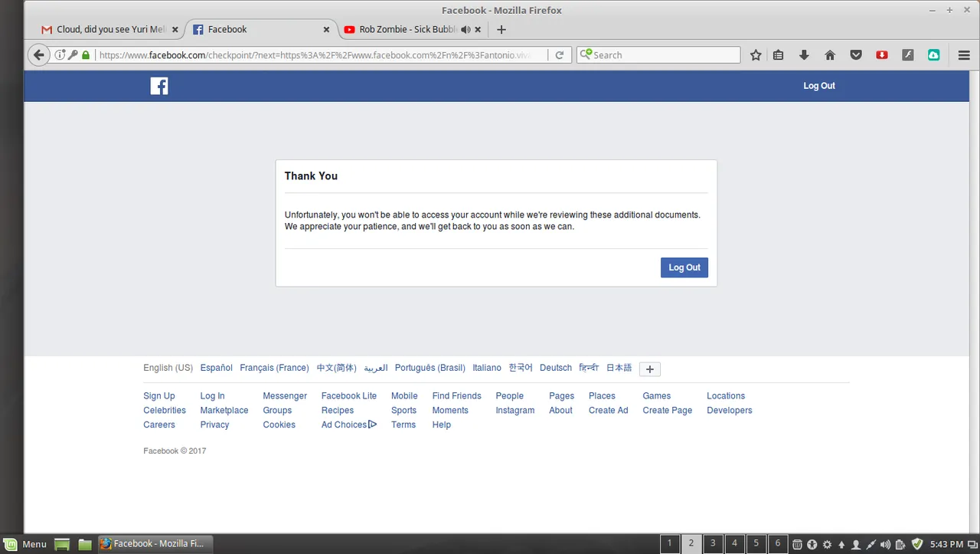This screenshot has height=554, width=980.
Task: Click the red video downloader extension icon
Action: tap(882, 55)
